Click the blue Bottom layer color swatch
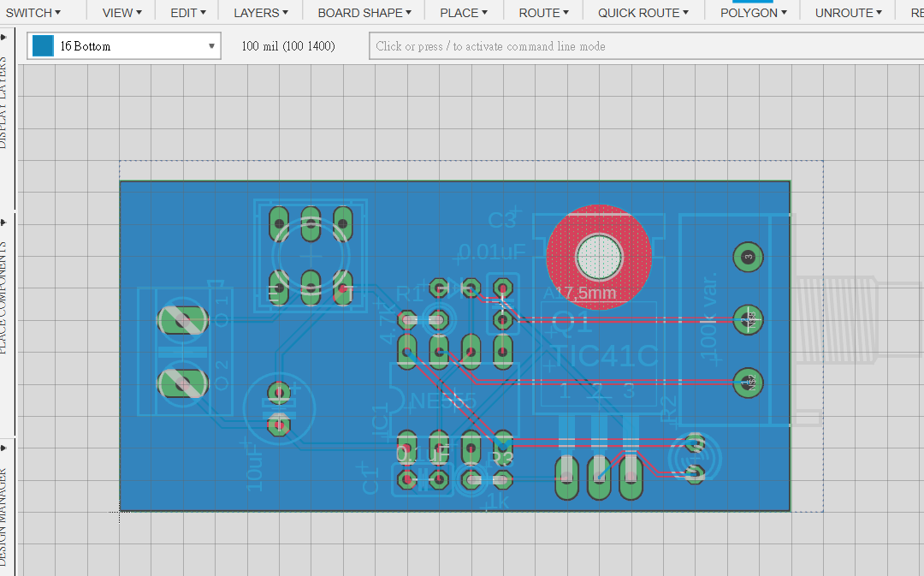This screenshot has width=924, height=576. [43, 46]
